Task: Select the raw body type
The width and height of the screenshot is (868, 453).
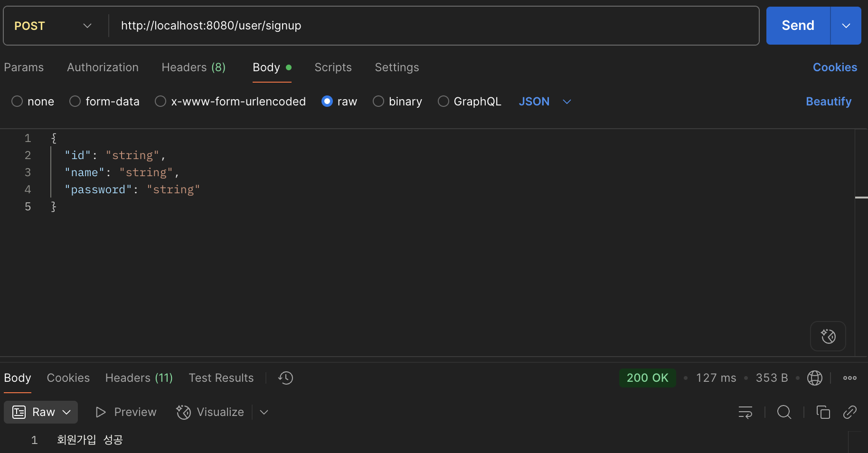Action: (339, 102)
